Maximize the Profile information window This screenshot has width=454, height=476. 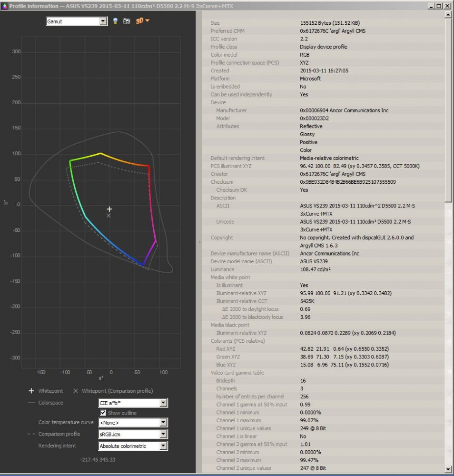point(439,6)
